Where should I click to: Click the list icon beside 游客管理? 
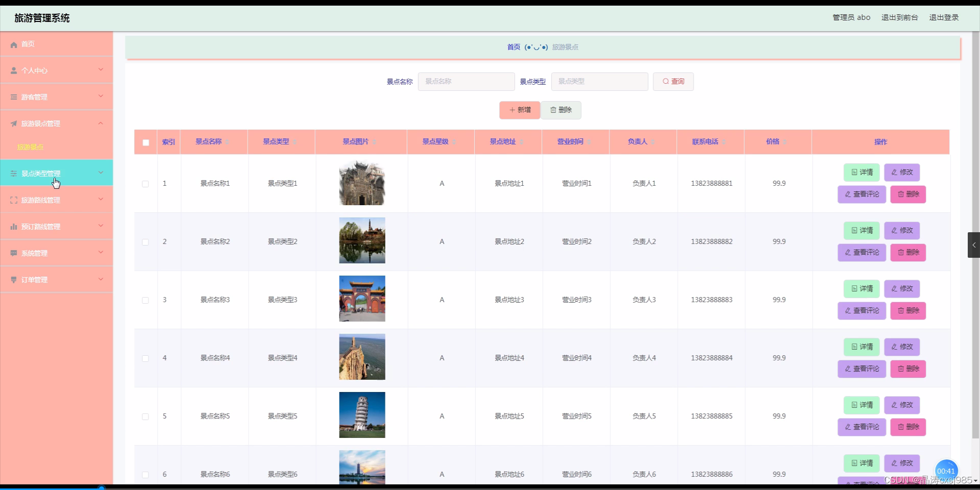pos(13,97)
